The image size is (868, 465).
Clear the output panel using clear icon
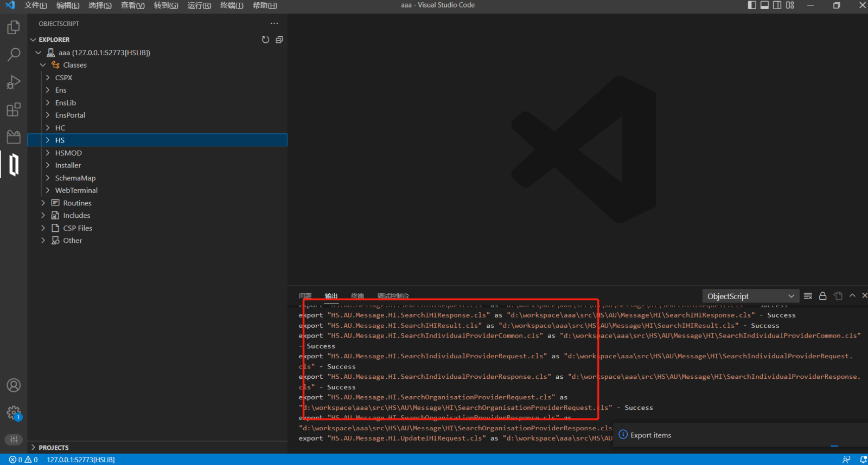[x=808, y=296]
